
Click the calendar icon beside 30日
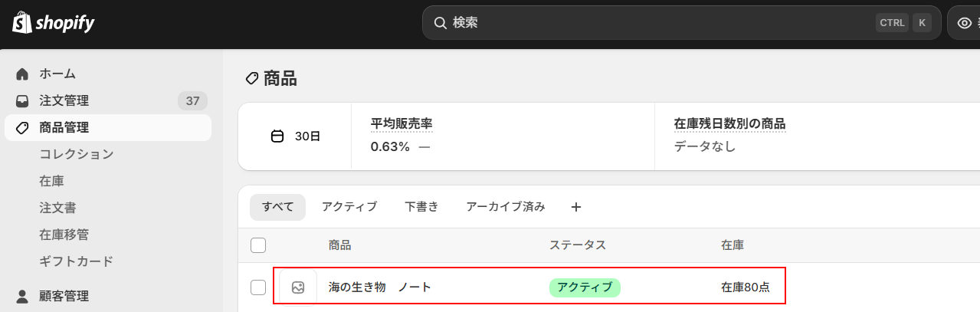[x=277, y=136]
